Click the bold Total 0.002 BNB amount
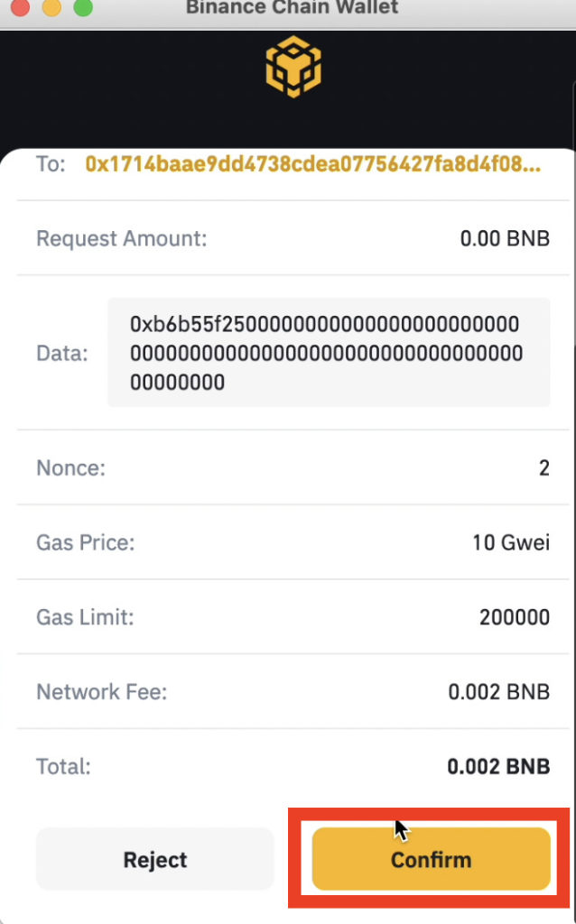The height and width of the screenshot is (924, 576). (x=498, y=767)
